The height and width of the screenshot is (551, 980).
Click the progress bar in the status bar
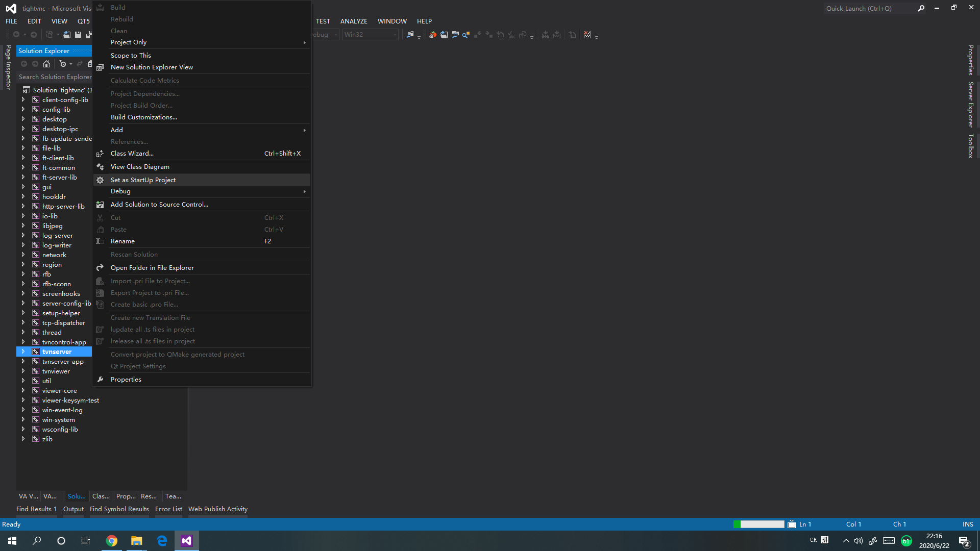click(x=759, y=524)
